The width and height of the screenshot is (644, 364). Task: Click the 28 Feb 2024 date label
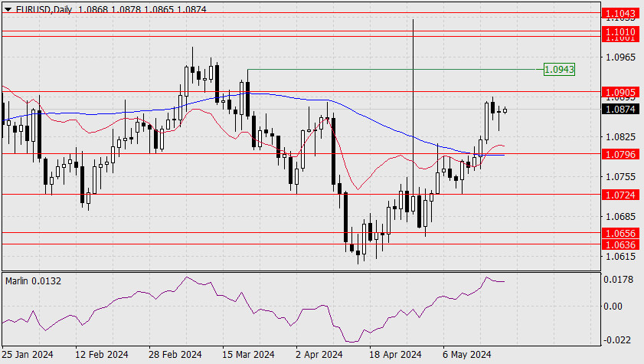pyautogui.click(x=175, y=355)
